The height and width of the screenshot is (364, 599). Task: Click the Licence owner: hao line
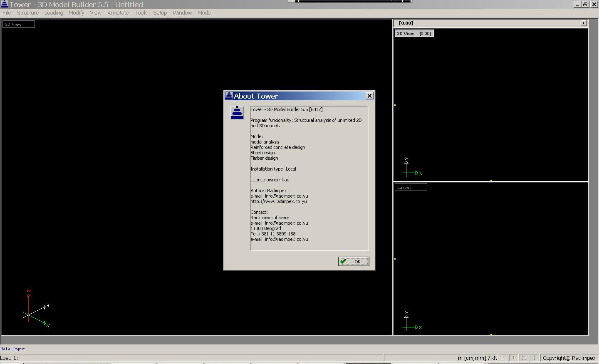pos(270,180)
